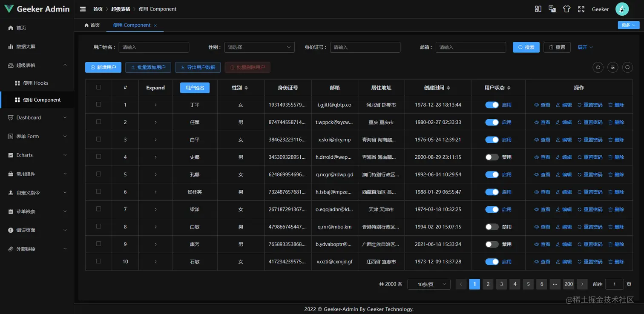
Task: Click the sidebar collapse hamburger icon
Action: coord(83,9)
